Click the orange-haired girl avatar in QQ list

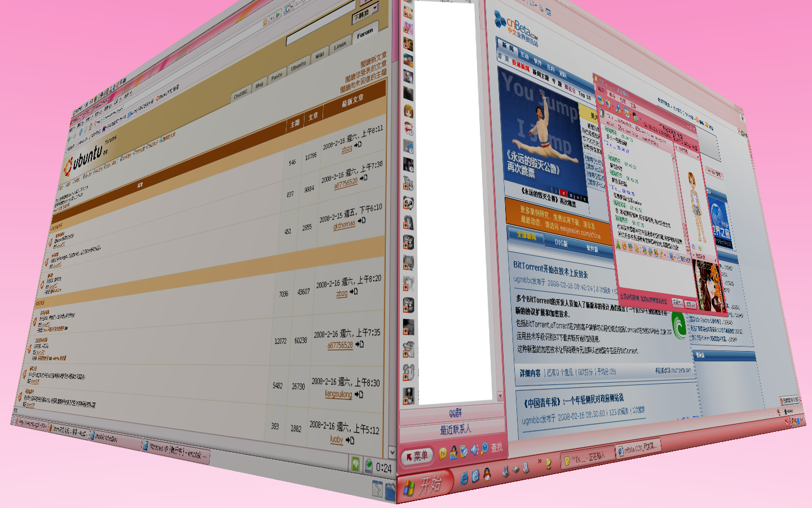409,111
